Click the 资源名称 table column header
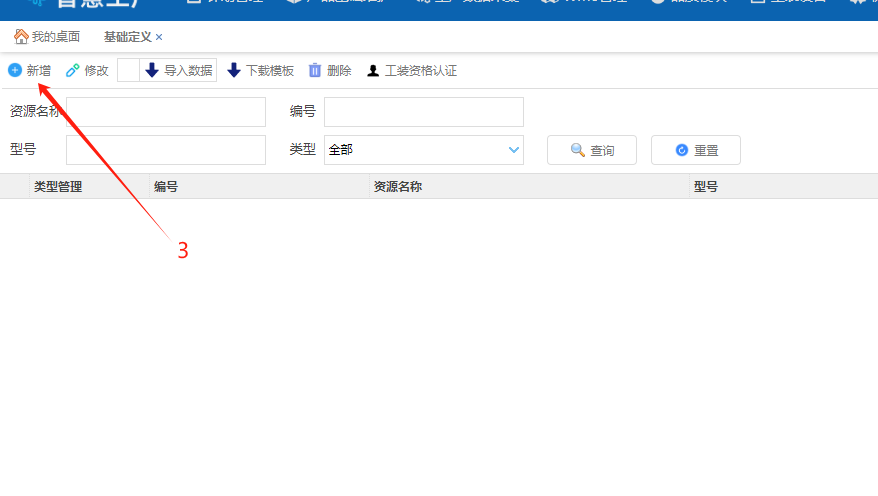The height and width of the screenshot is (496, 878). click(397, 186)
